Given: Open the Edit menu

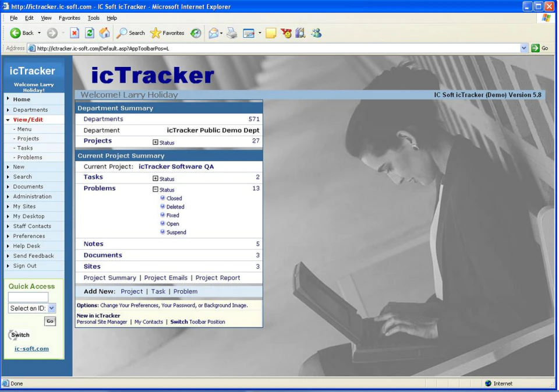Looking at the screenshot, I should click(29, 18).
